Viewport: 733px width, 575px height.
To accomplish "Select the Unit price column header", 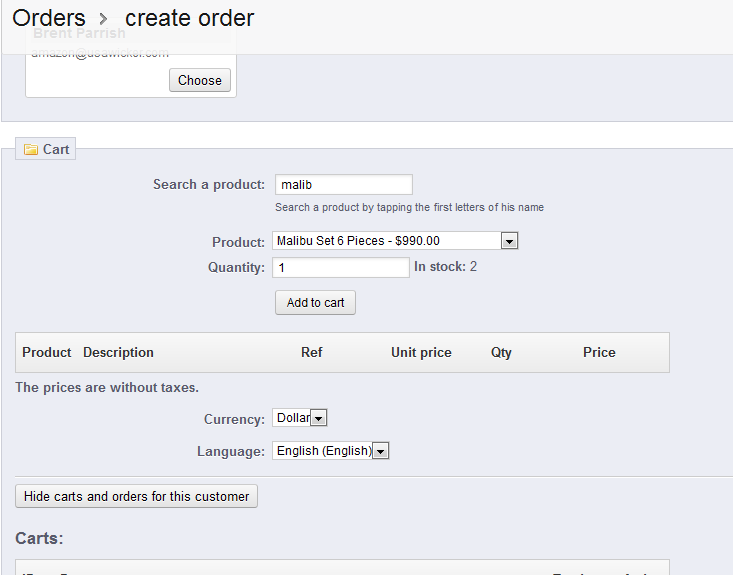I will (421, 353).
